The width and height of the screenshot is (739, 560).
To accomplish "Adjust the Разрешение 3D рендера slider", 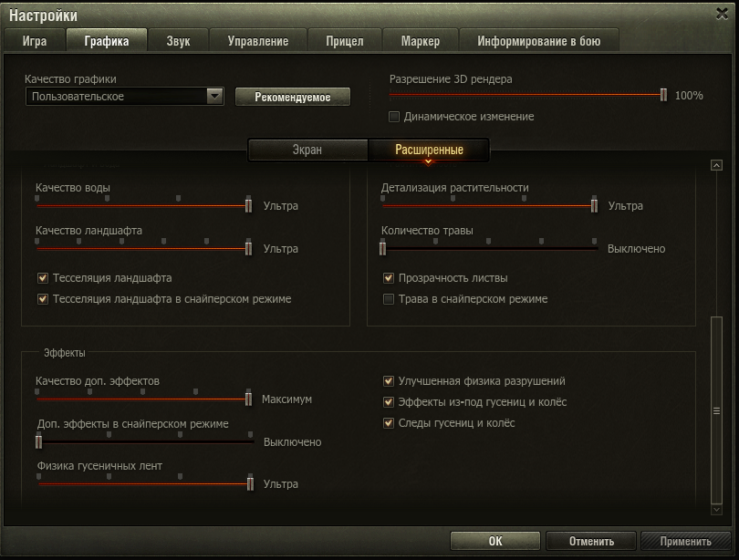I will click(663, 95).
